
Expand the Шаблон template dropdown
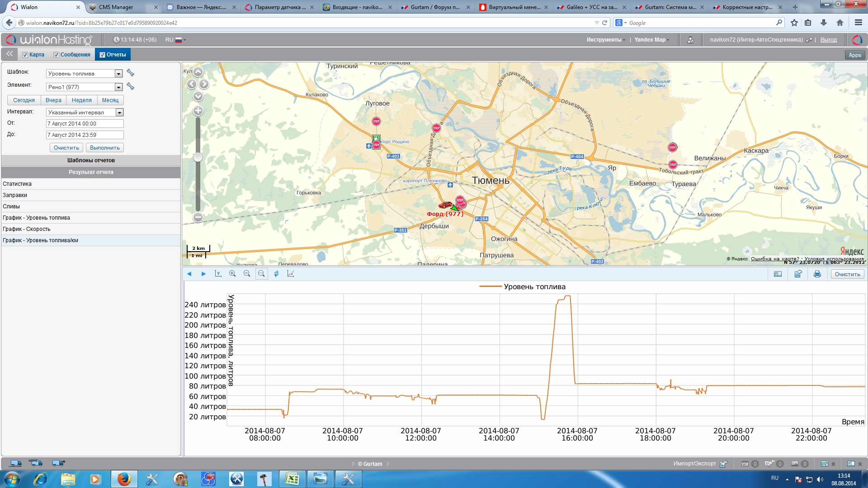click(118, 74)
